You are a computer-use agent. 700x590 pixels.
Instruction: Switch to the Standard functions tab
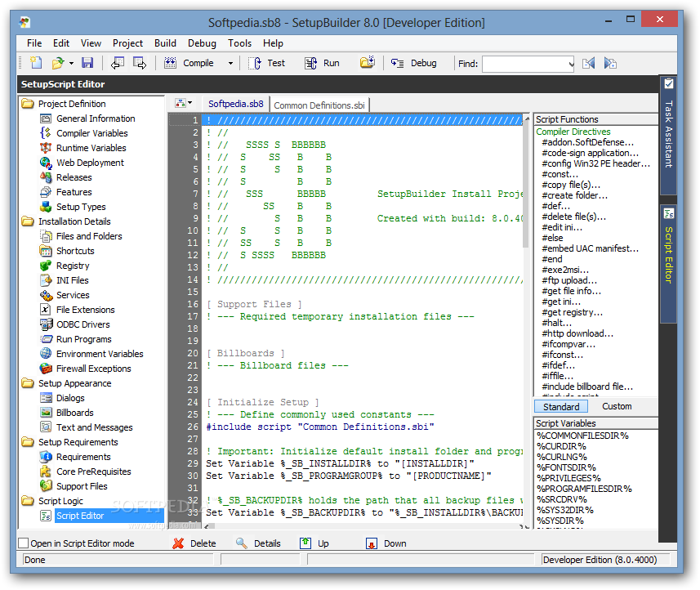click(x=561, y=407)
